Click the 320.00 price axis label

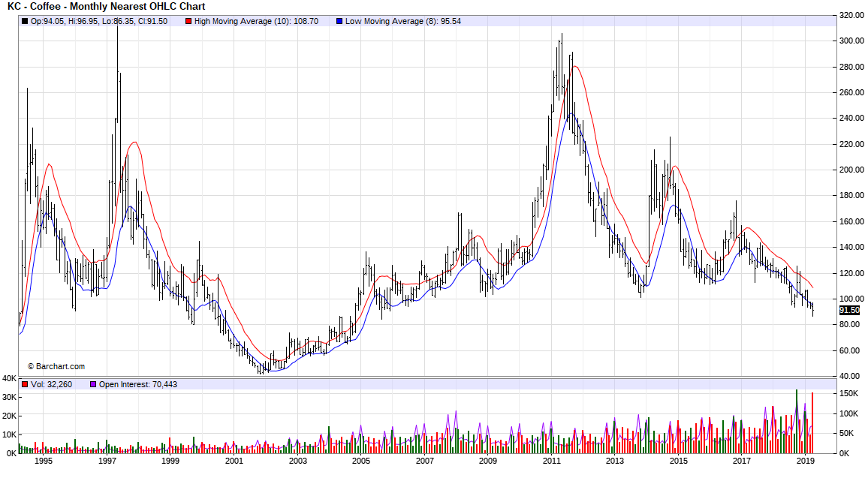(x=851, y=15)
